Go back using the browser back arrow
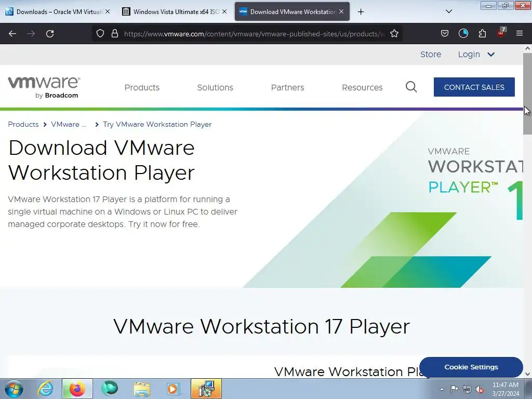Image resolution: width=532 pixels, height=399 pixels. 12,34
